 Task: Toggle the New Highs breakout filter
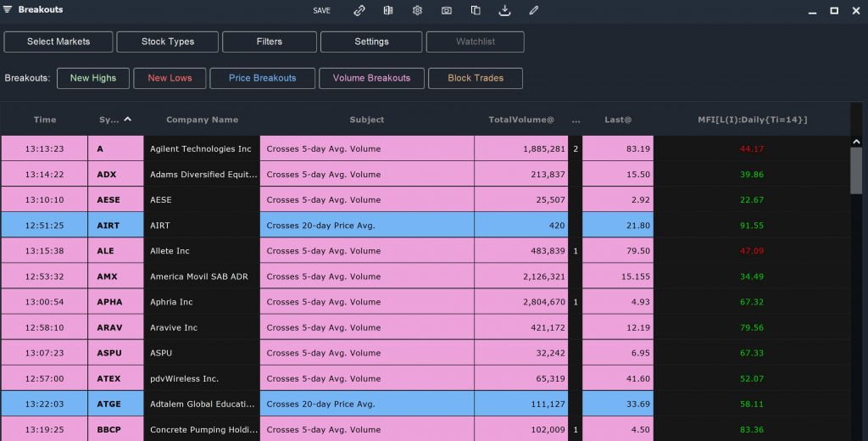click(93, 78)
